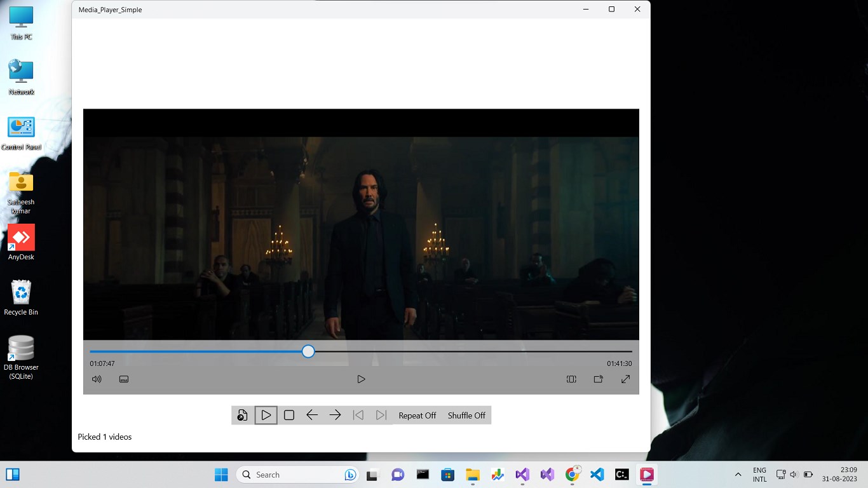Click the right arrow forward button
The width and height of the screenshot is (868, 488).
(x=335, y=416)
